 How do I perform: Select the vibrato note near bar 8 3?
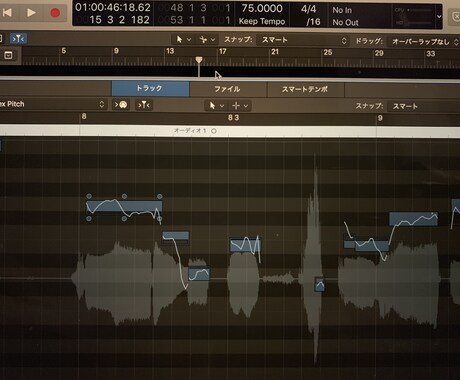click(245, 245)
